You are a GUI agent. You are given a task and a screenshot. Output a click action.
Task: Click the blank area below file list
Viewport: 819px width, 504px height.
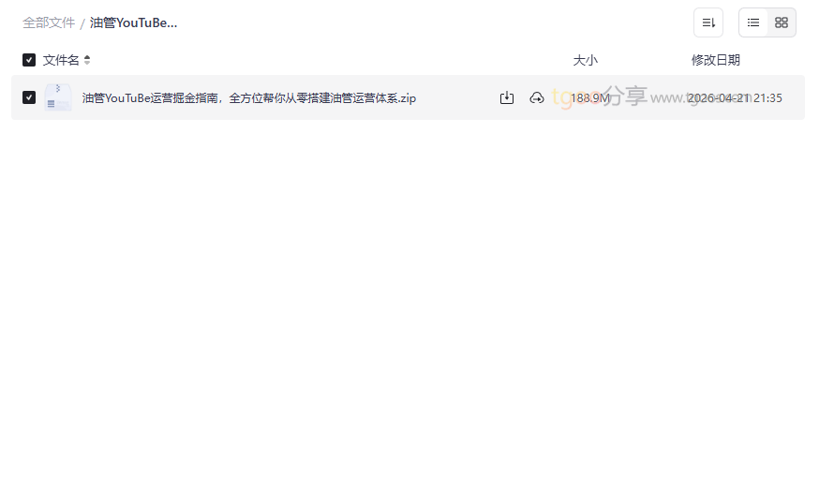(408, 308)
